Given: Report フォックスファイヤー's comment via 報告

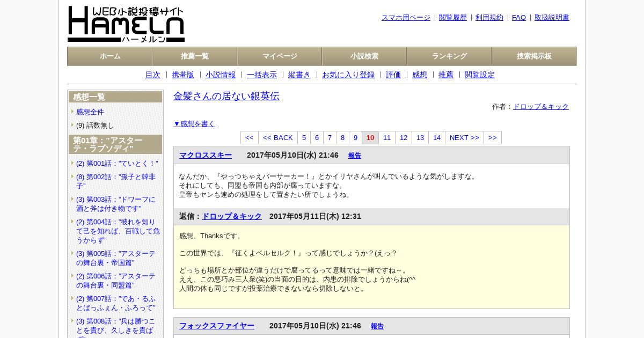Looking at the screenshot, I should pos(377,326).
